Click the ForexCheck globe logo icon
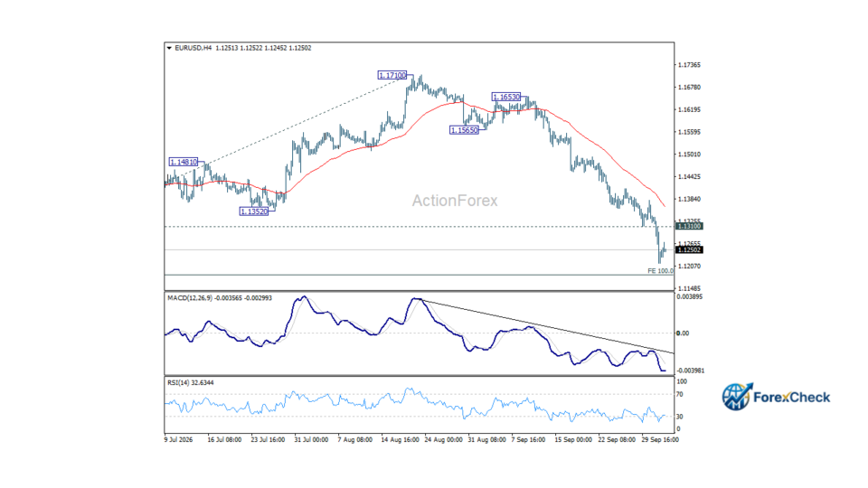 [738, 396]
